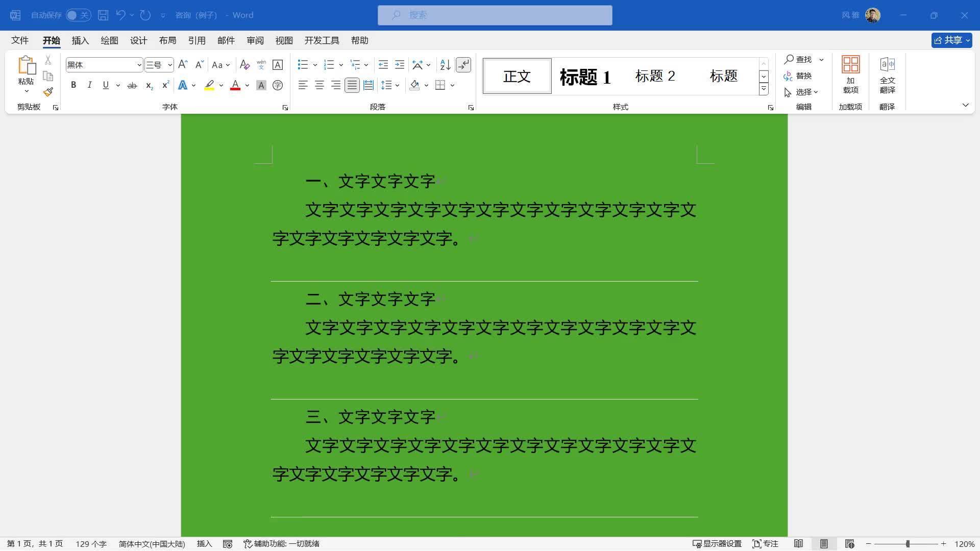
Task: Toggle bold formatting
Action: pos(73,85)
